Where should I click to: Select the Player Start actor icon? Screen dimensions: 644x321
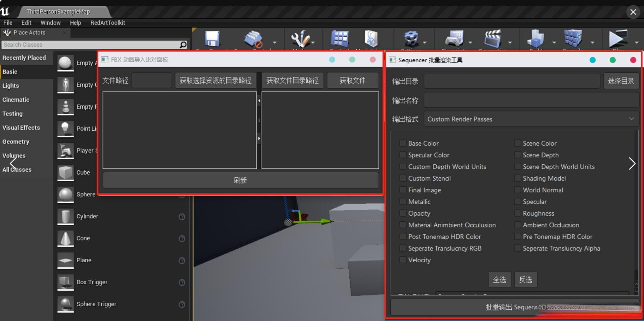point(65,151)
